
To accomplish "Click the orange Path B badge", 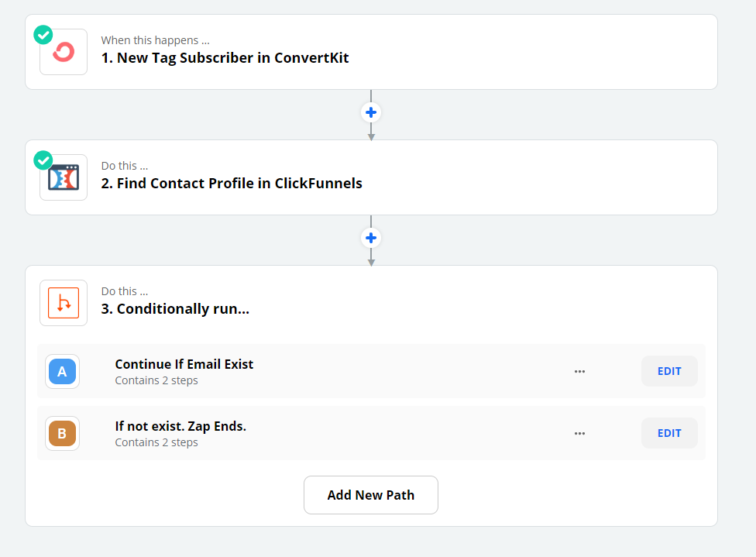I will pos(62,433).
